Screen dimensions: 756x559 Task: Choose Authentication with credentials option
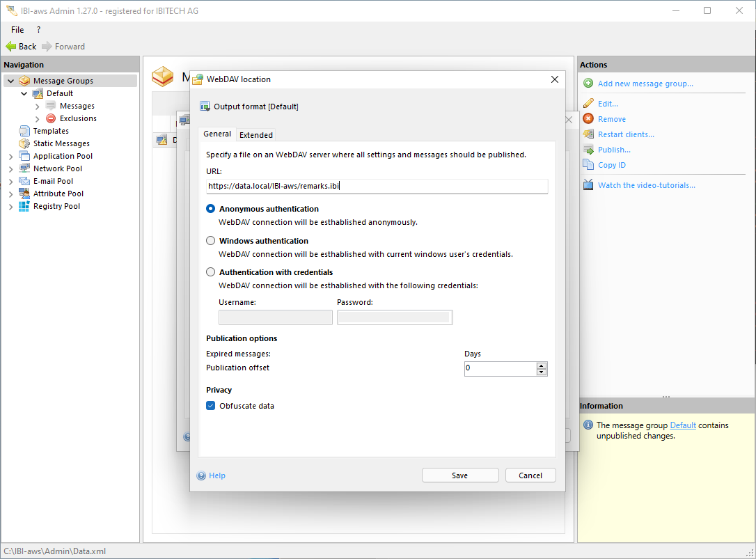tap(211, 272)
